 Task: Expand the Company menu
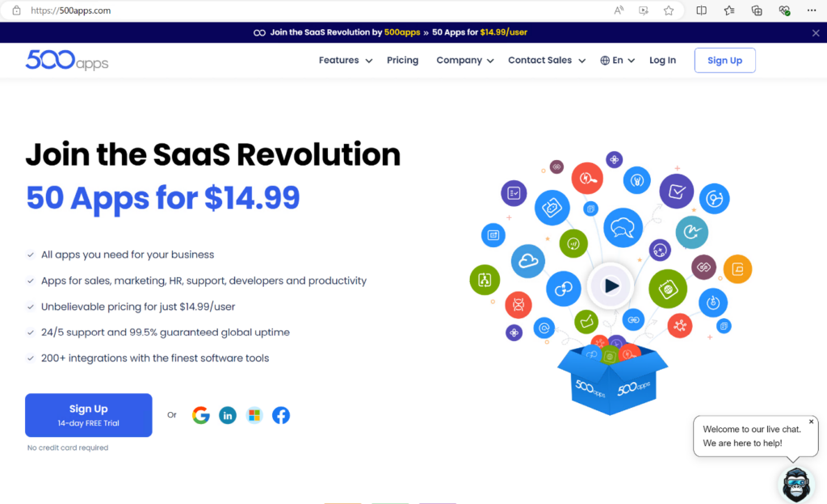464,60
